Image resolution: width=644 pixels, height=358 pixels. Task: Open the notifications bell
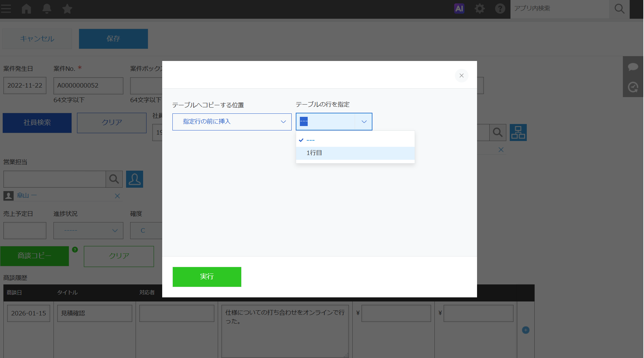[47, 9]
